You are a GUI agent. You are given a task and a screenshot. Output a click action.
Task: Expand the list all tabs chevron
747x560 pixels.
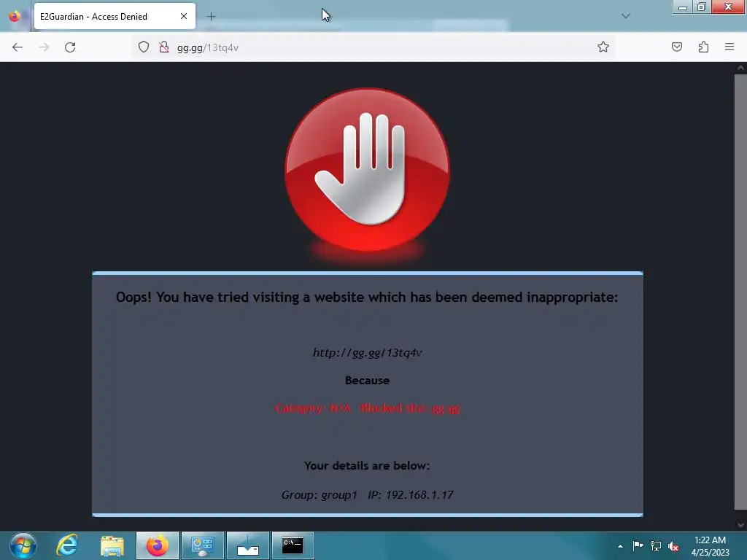pos(626,16)
